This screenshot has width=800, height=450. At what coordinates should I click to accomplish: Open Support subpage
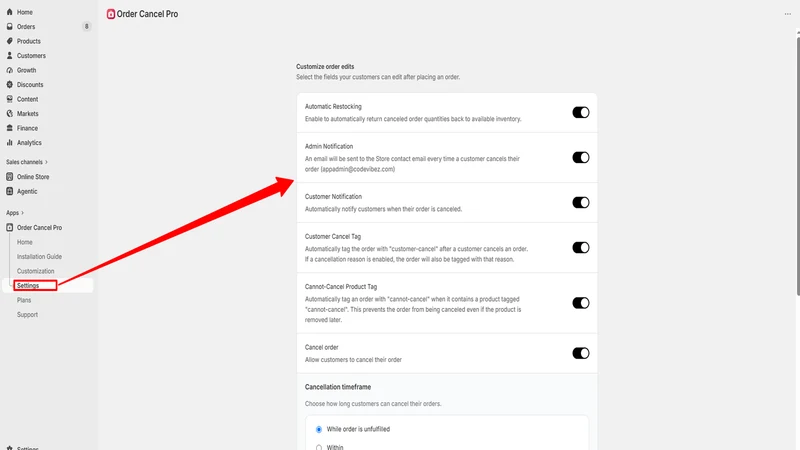[x=27, y=315]
